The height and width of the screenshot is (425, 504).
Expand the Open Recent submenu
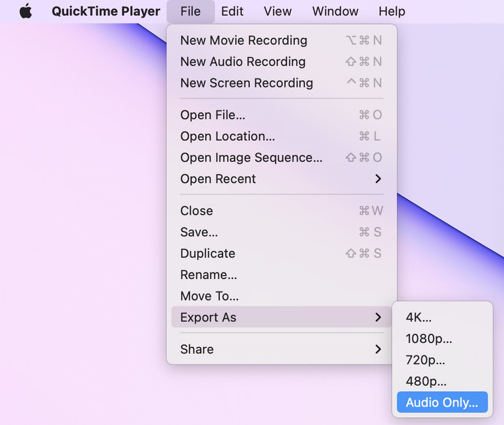281,179
